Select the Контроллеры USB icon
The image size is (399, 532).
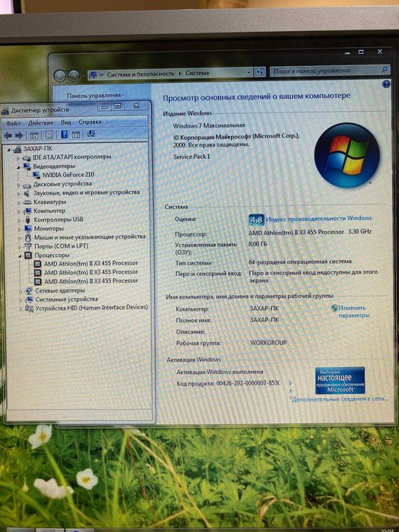click(28, 220)
